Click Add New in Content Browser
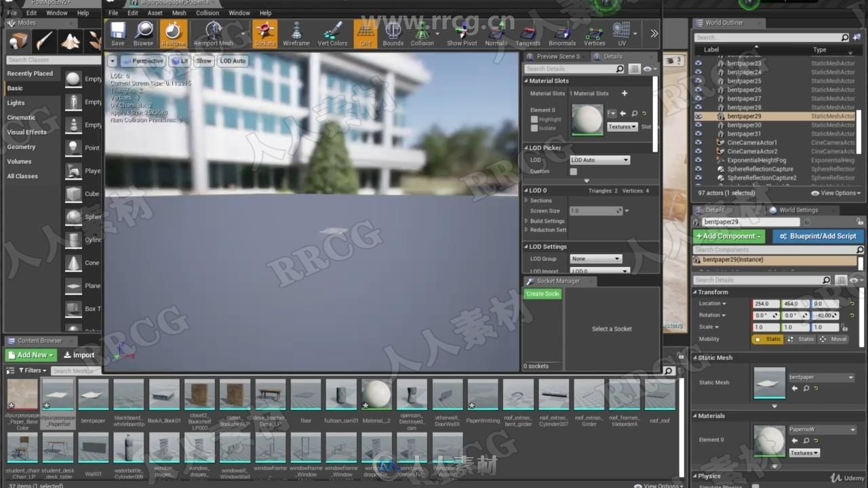 pyautogui.click(x=31, y=355)
